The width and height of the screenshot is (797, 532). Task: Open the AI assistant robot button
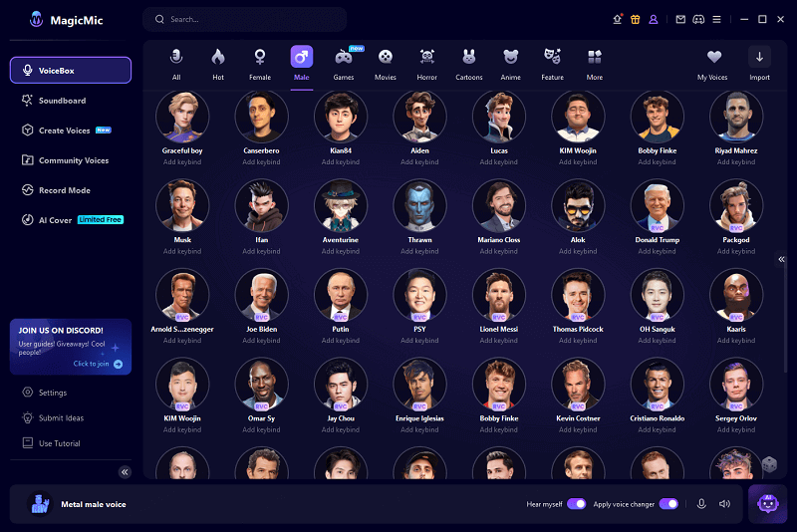[x=767, y=503]
